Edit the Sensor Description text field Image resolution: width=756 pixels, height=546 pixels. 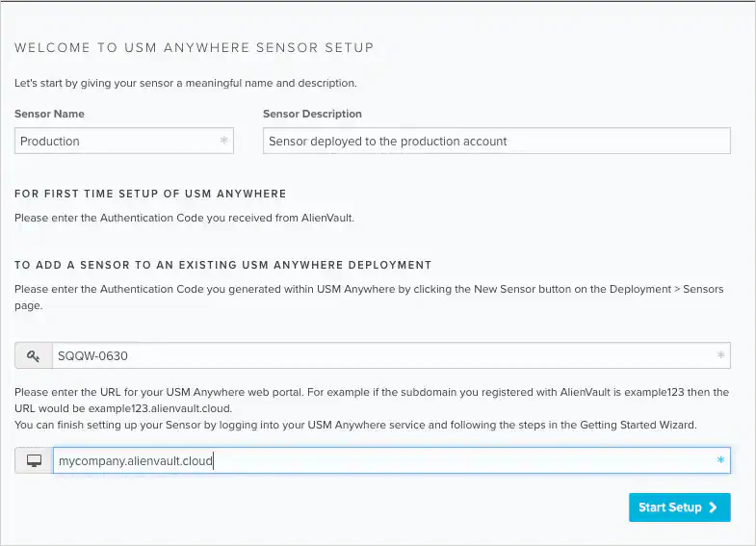(497, 141)
